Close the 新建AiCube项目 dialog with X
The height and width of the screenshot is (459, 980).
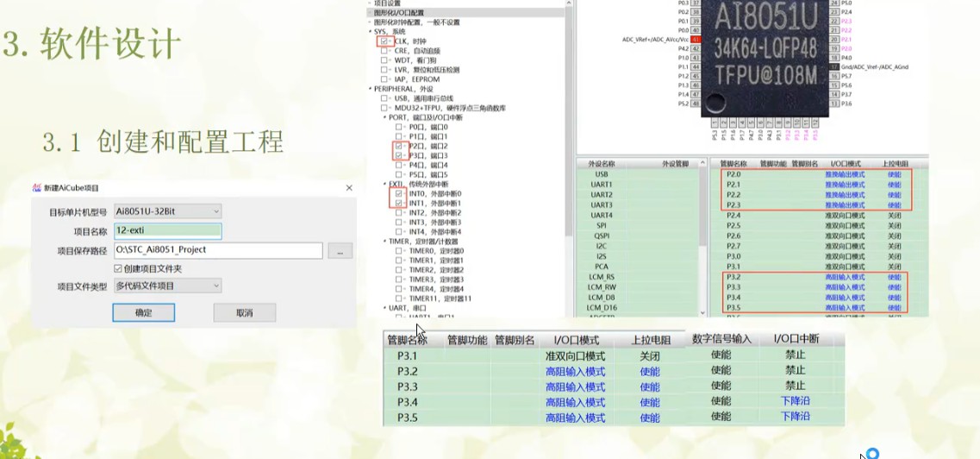tap(349, 188)
